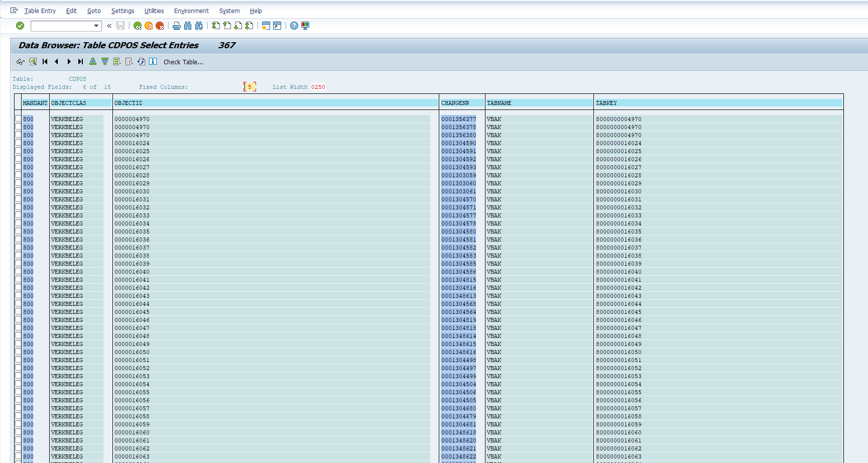Click the Display glasses icon
Image resolution: width=868 pixels, height=463 pixels.
(x=20, y=62)
